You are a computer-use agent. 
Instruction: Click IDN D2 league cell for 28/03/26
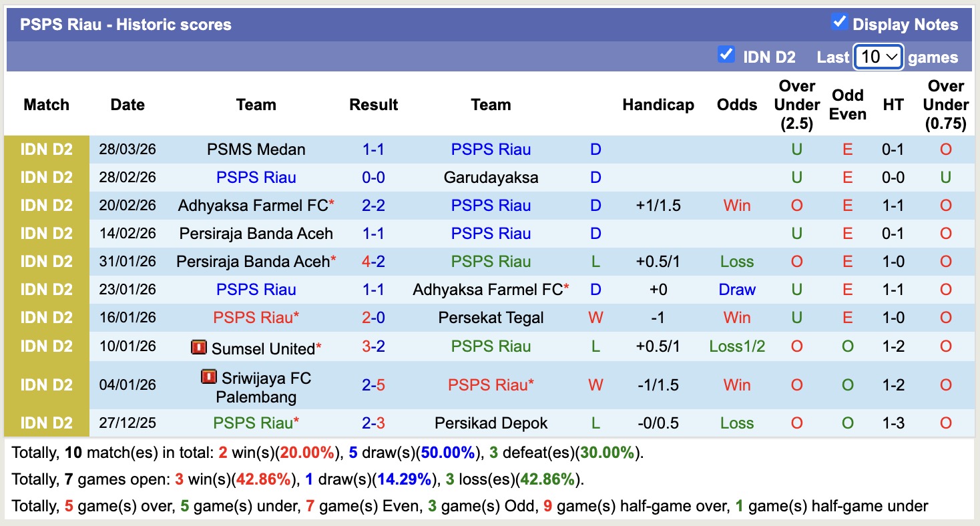tap(46, 150)
